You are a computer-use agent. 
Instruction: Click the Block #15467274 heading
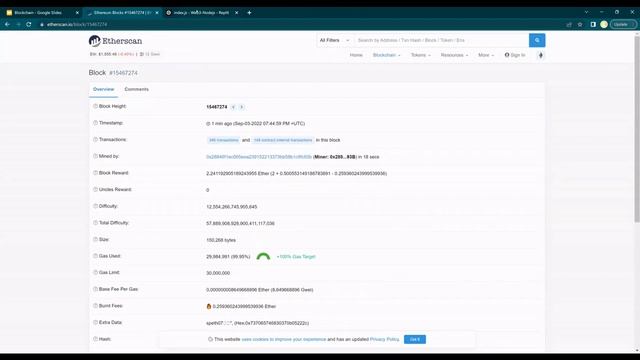(113, 73)
